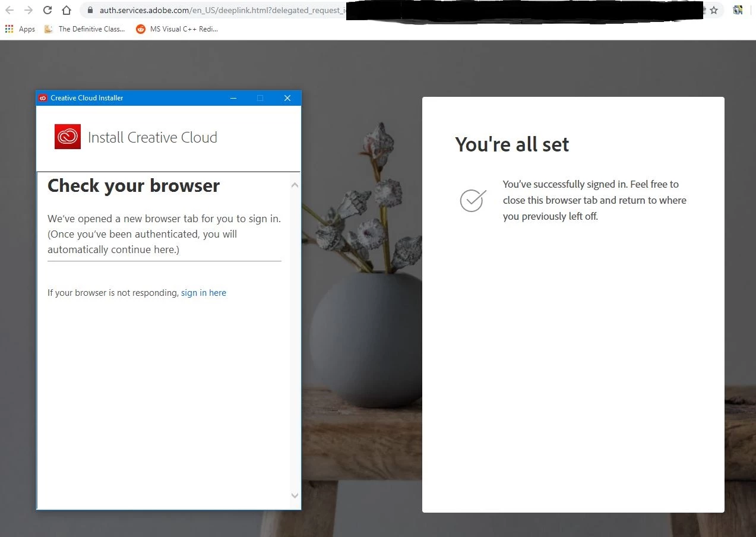
Task: Open The Definitive Class... bookmark
Action: tap(85, 29)
